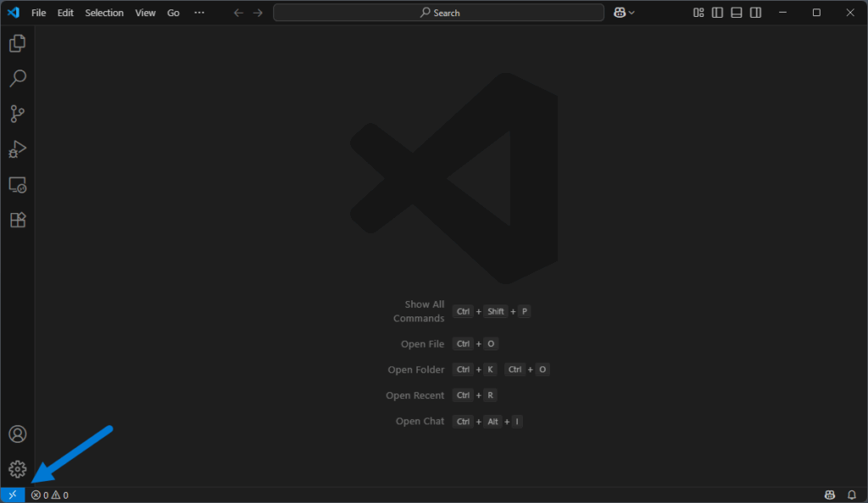Open the Remote Explorer view

[x=17, y=184]
